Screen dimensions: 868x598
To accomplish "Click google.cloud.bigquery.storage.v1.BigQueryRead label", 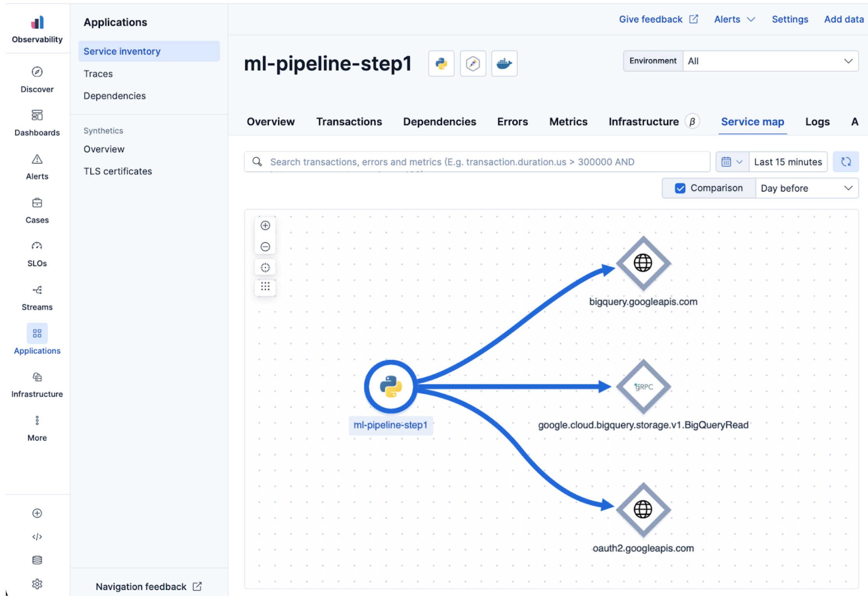I will click(x=643, y=425).
